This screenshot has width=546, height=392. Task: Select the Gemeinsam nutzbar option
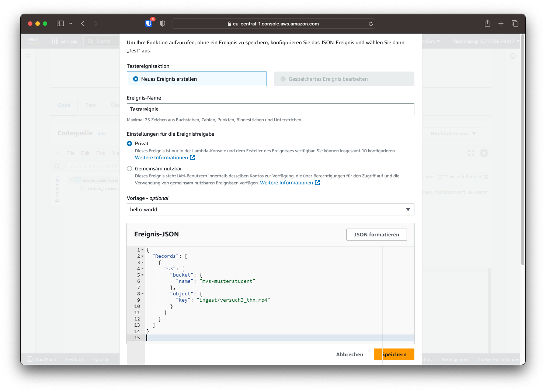click(x=129, y=169)
